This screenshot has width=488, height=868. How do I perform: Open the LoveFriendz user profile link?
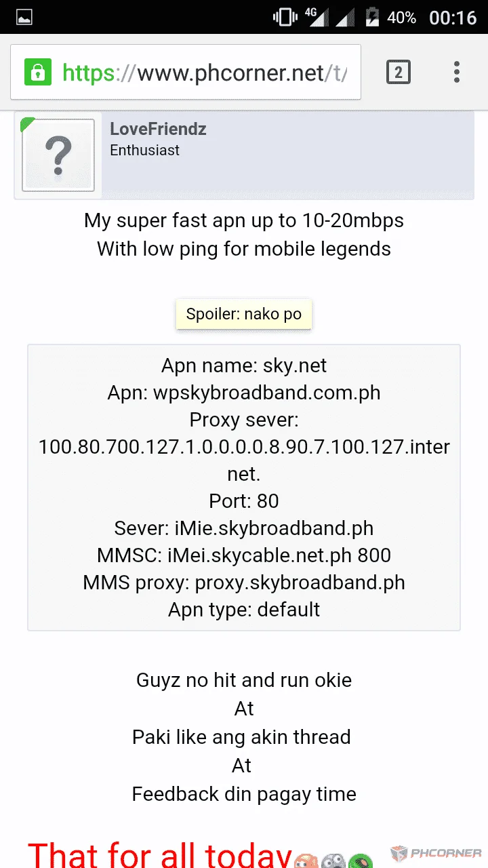point(158,129)
